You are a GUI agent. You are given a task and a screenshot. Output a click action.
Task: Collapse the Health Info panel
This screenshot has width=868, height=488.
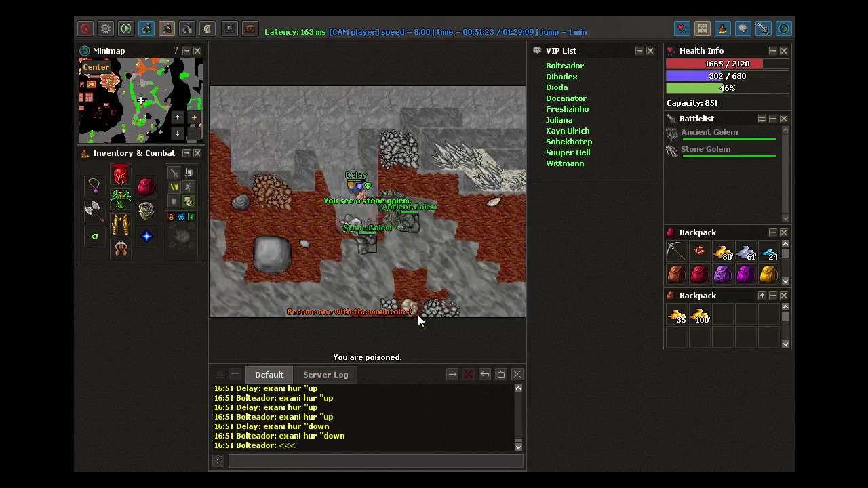(x=772, y=51)
